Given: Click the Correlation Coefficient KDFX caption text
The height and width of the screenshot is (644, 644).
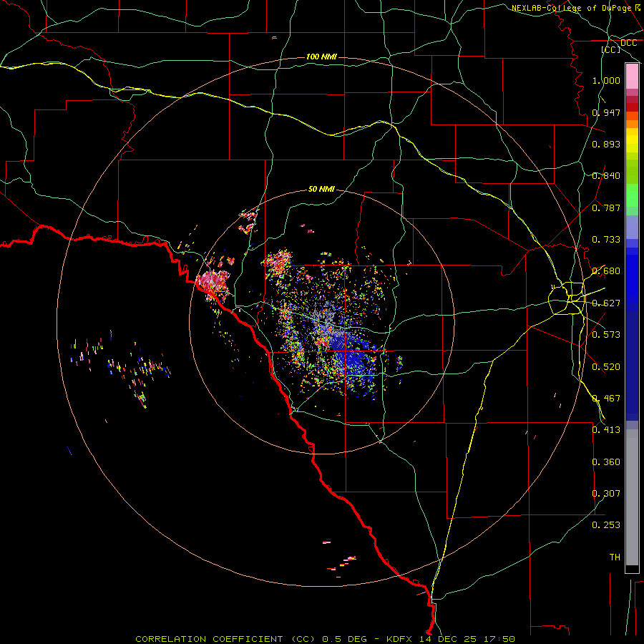Looking at the screenshot, I should pos(325,639).
